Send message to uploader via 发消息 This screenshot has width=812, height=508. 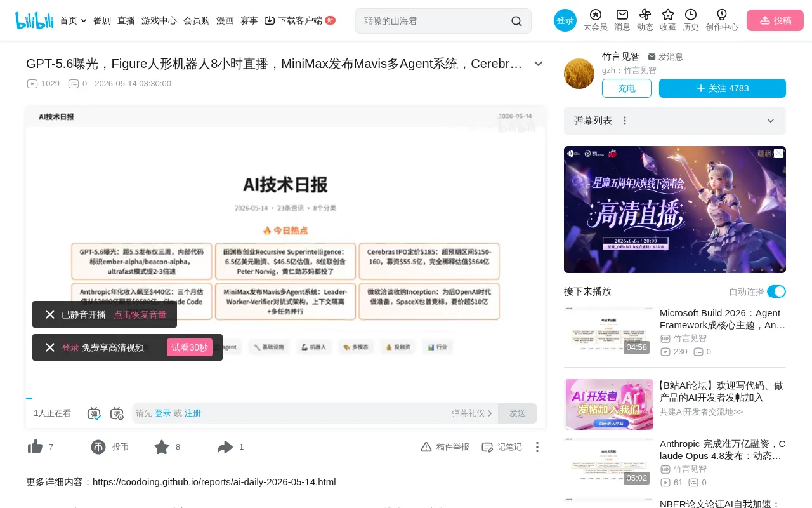click(x=665, y=57)
